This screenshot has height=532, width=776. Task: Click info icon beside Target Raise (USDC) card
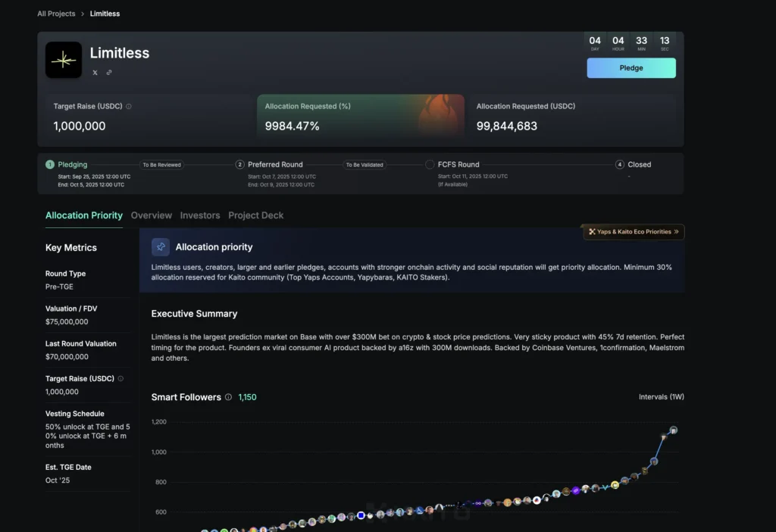pos(129,107)
